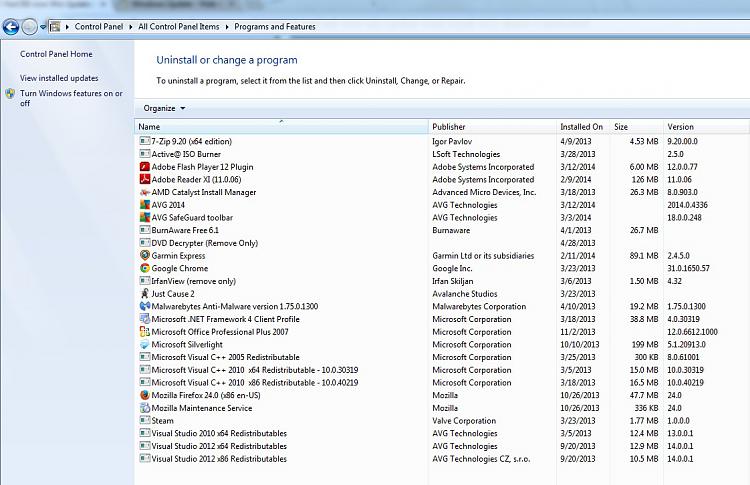Click install date 10/10/2013
Viewport: 750px width, 485px height.
(x=580, y=344)
